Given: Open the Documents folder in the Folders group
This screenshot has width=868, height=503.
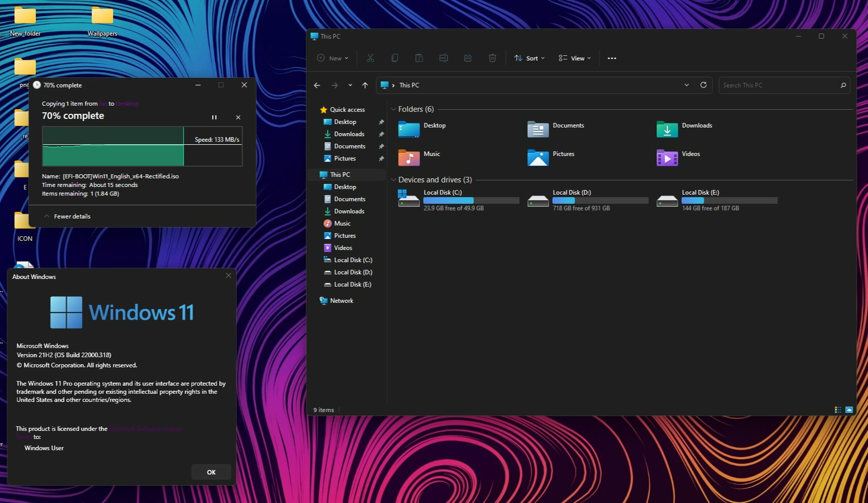Looking at the screenshot, I should [555, 130].
